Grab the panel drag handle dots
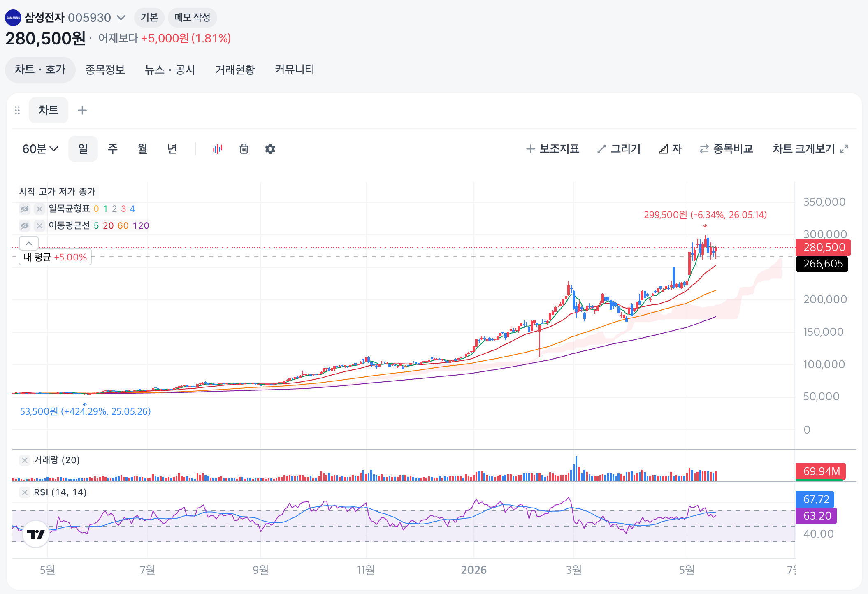 point(17,110)
